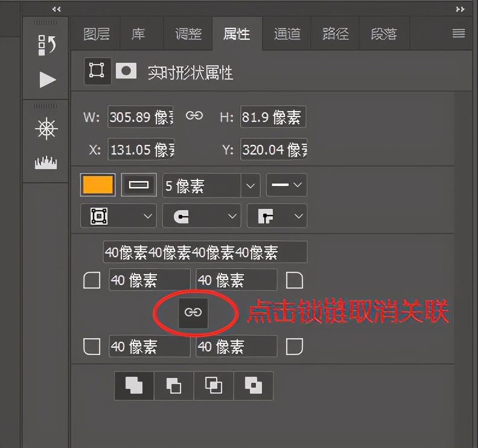
Task: Collapse the icon dock double arrows
Action: (x=56, y=9)
